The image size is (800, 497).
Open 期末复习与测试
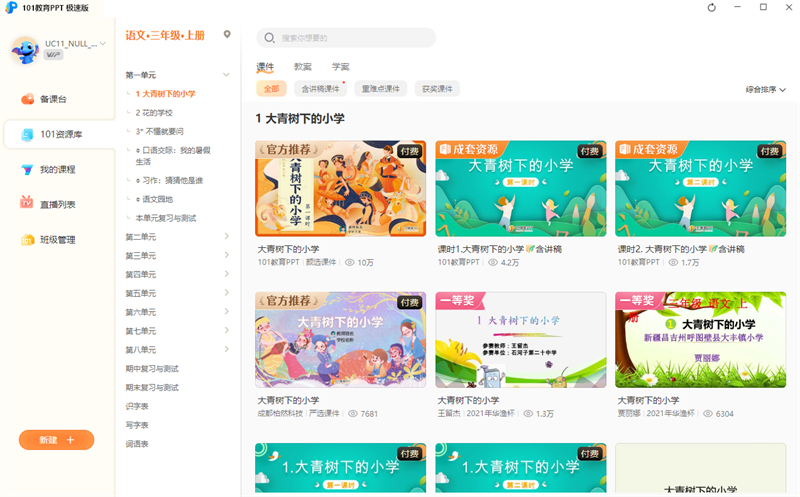pos(152,388)
